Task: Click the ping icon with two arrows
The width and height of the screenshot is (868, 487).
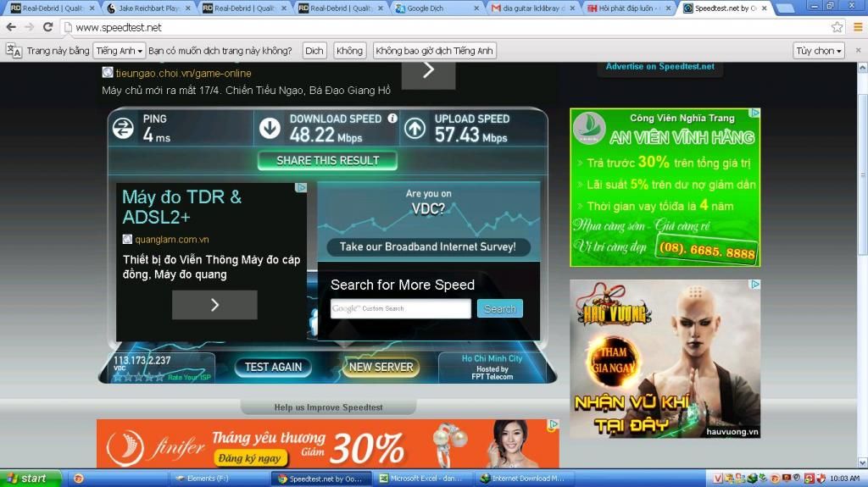Action: click(123, 129)
